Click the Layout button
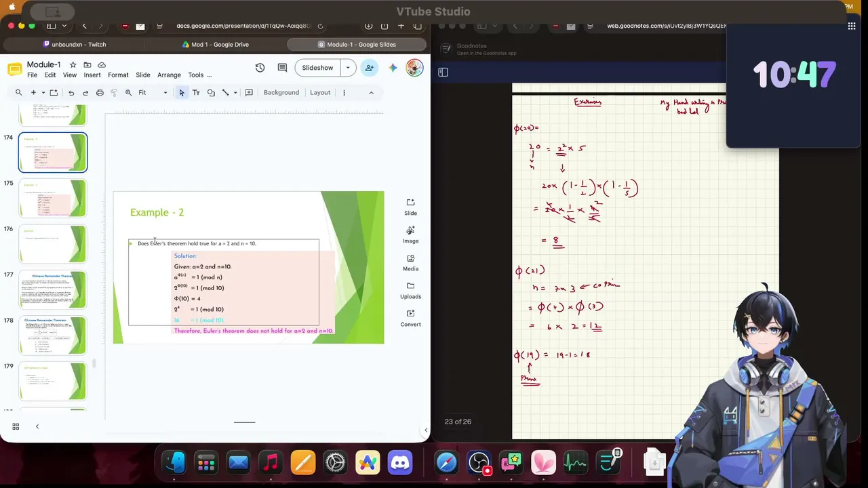Image resolution: width=868 pixels, height=488 pixels. (320, 93)
